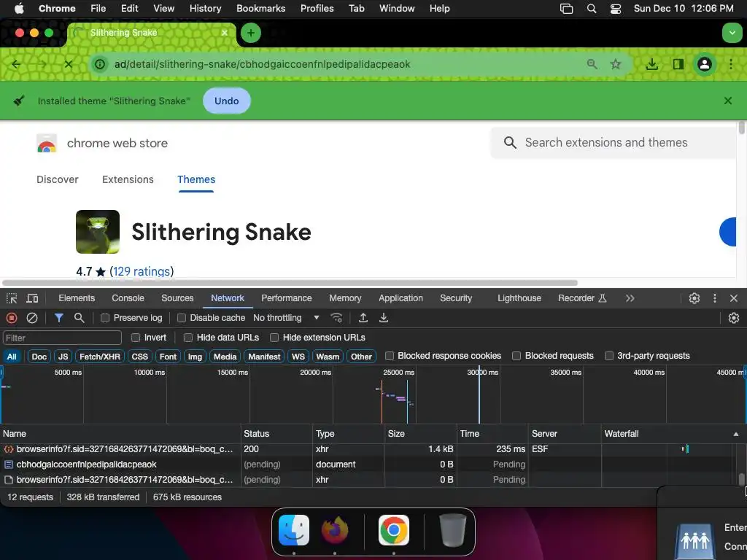View site information icon in address bar
This screenshot has width=747, height=560.
(x=100, y=64)
